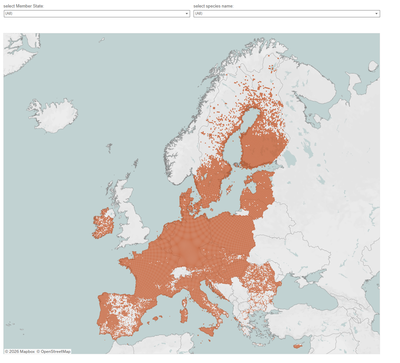Click the unshaded Iceland on the map
This screenshot has height=363, width=400.
click(x=53, y=115)
